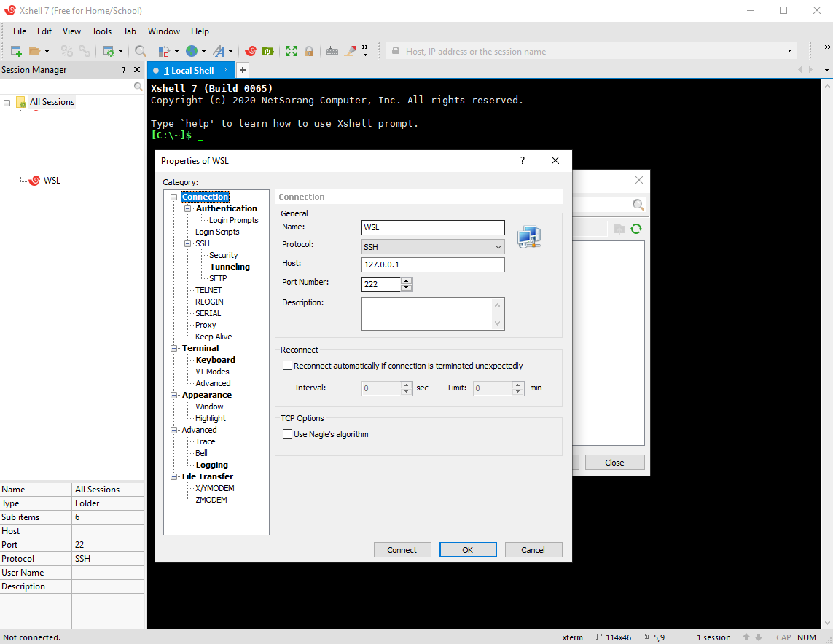Open the address bar history dropdown

coord(789,51)
